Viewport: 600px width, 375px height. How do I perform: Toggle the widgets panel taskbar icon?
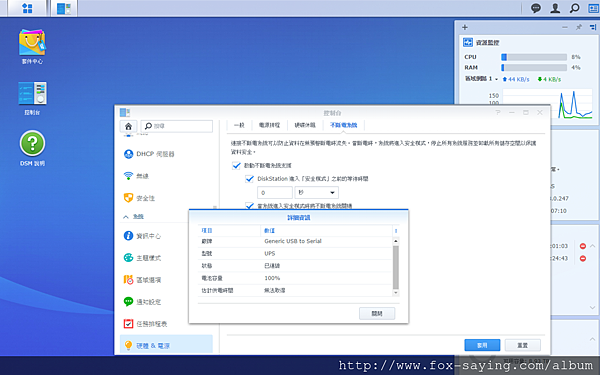tap(593, 8)
